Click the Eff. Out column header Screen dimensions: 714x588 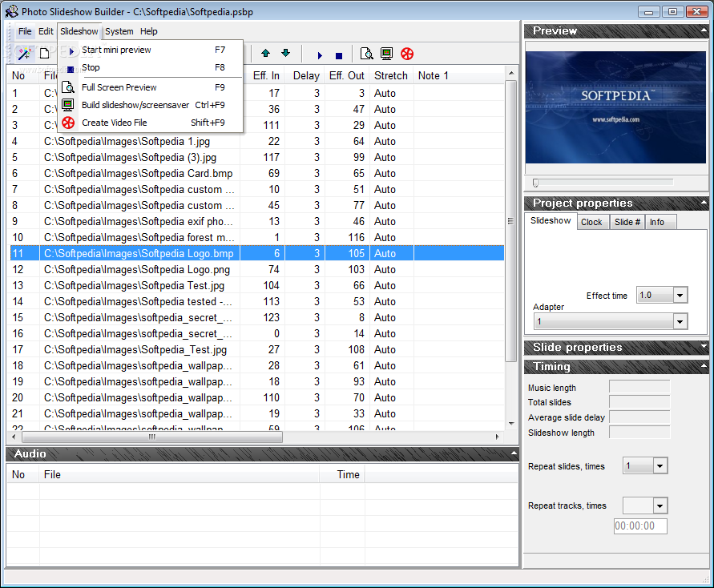(x=346, y=75)
